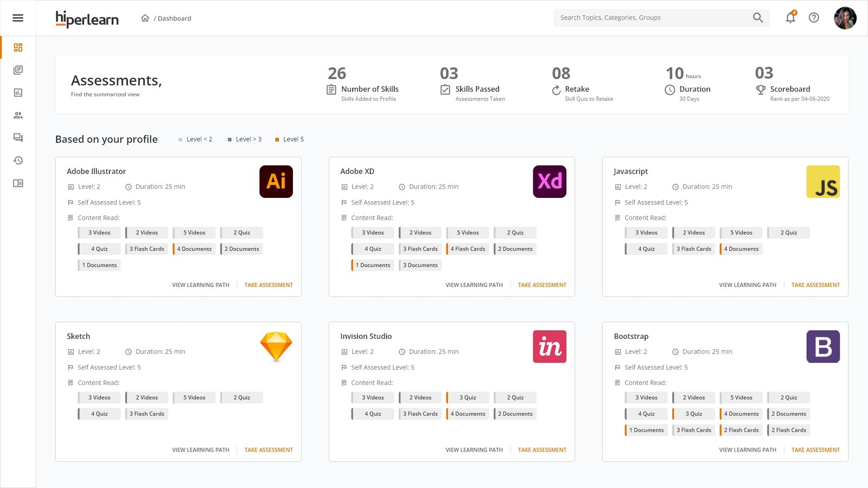
Task: Open the help question mark icon
Action: click(x=814, y=18)
